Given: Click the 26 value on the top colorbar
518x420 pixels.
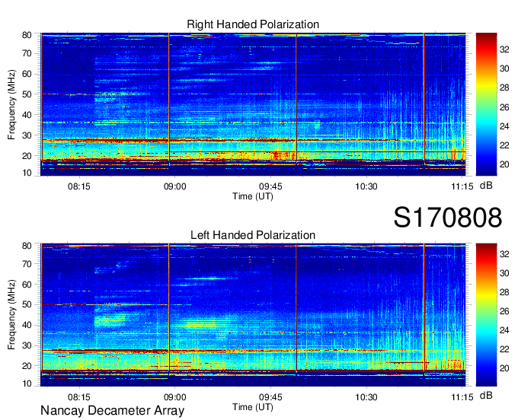Looking at the screenshot, I should click(504, 107).
